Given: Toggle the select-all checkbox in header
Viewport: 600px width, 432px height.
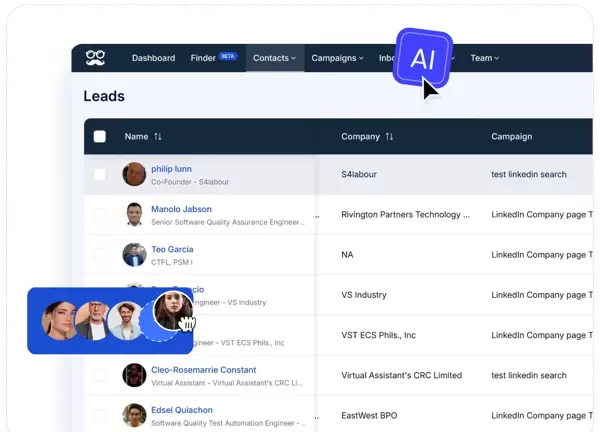Looking at the screenshot, I should [x=99, y=137].
